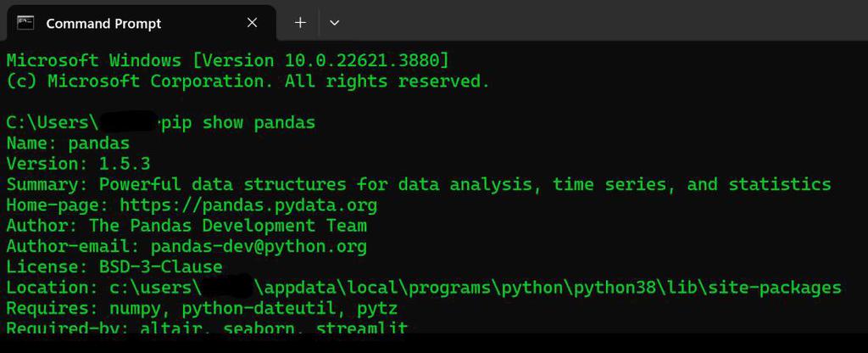Click the Summary line about data structures
868x353 pixels.
click(419, 184)
